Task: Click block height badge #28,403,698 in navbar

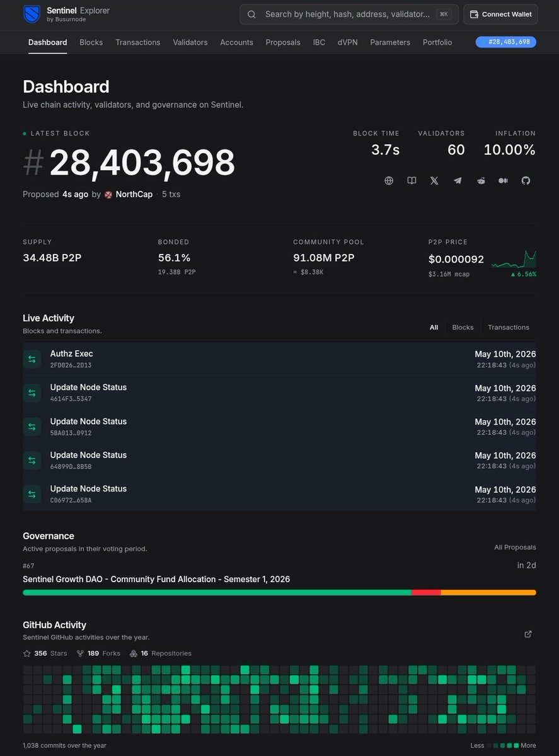Action: [x=506, y=42]
